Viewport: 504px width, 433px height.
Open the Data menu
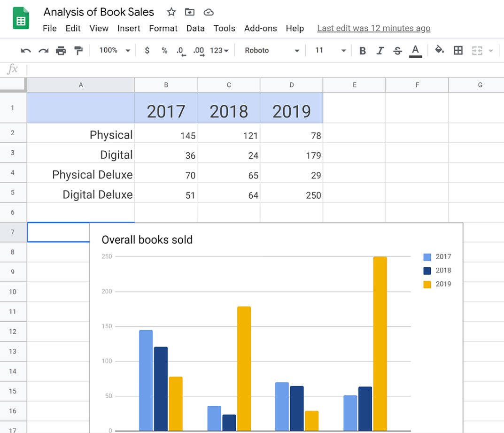coord(195,28)
